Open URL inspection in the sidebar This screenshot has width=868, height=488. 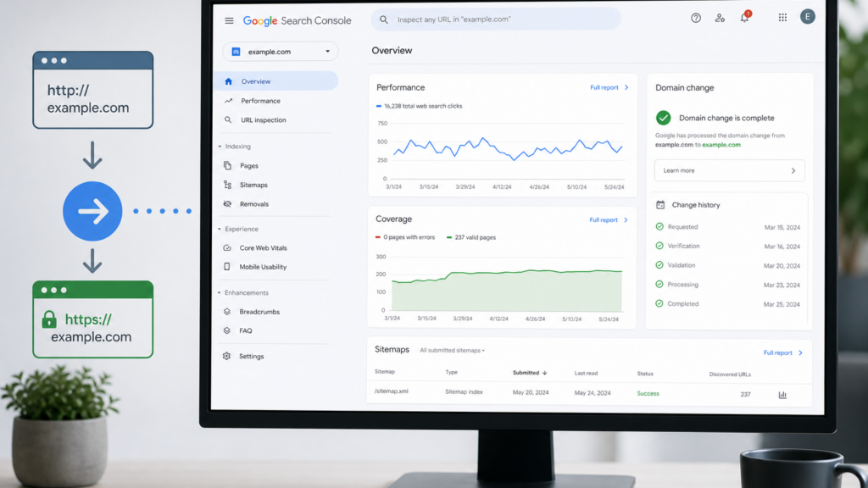coord(263,119)
